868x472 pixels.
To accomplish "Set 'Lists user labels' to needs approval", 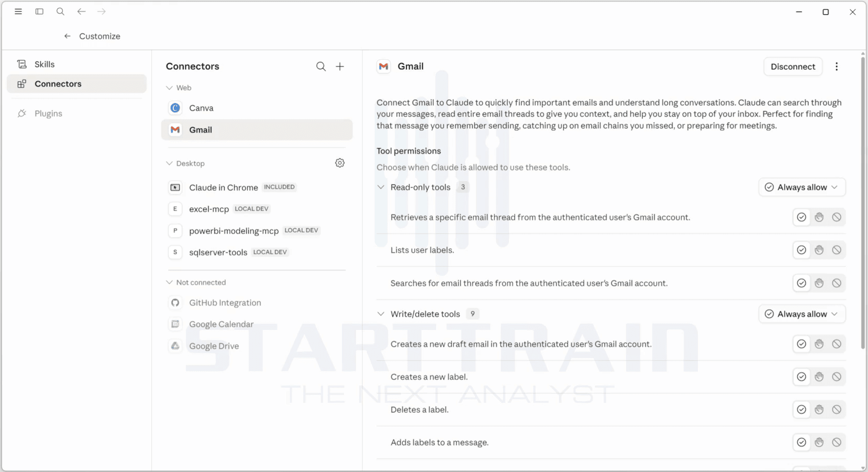I will point(819,250).
